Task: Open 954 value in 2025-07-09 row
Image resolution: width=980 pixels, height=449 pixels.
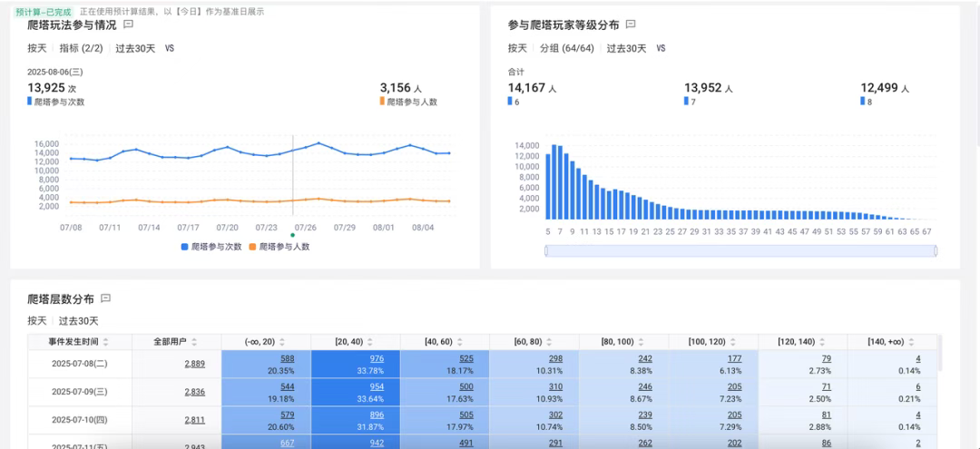Action: (377, 386)
